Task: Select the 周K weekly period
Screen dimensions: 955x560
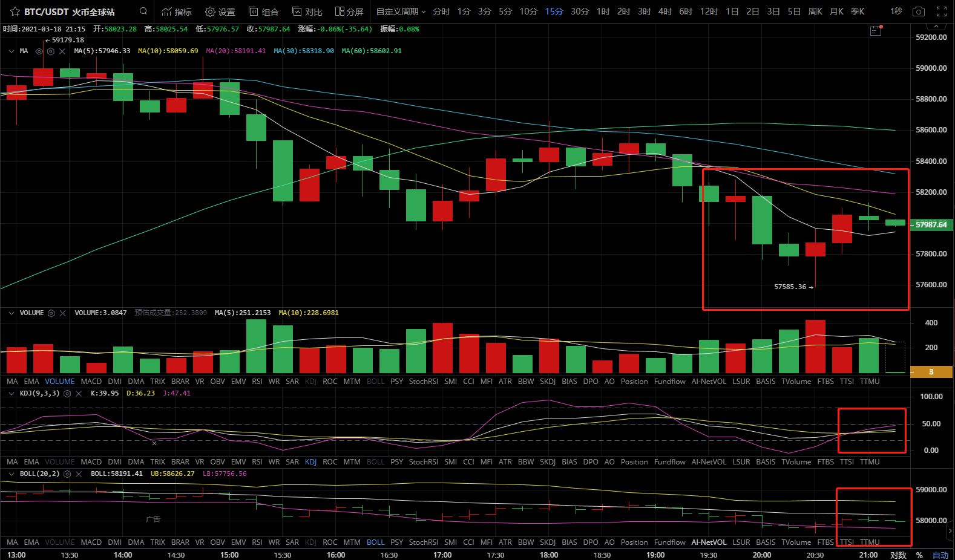Action: click(x=815, y=11)
